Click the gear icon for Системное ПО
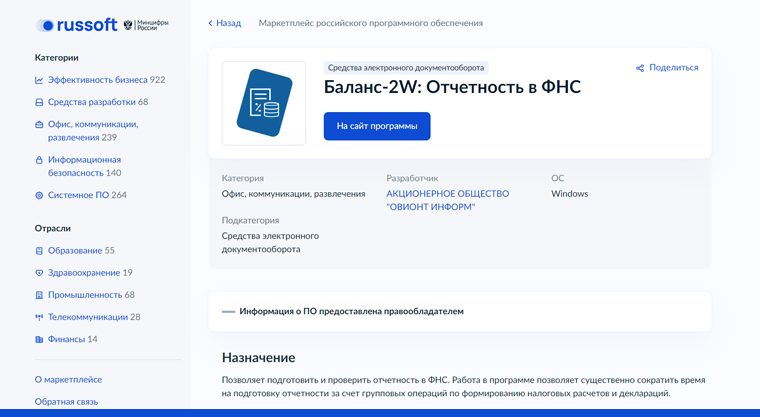This screenshot has width=760, height=417. pyautogui.click(x=39, y=195)
